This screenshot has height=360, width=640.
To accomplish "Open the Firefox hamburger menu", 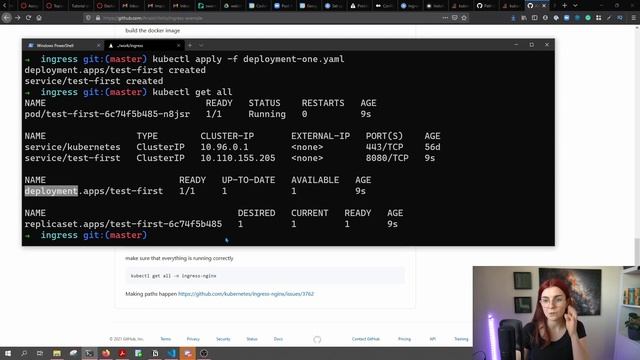I will (x=634, y=18).
